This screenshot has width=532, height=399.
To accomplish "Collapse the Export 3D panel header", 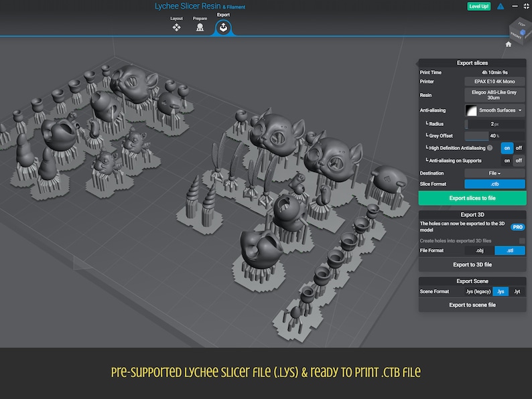I will tap(472, 215).
